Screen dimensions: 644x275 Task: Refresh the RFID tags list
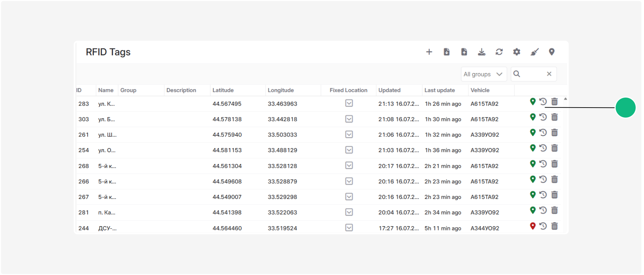pyautogui.click(x=499, y=52)
